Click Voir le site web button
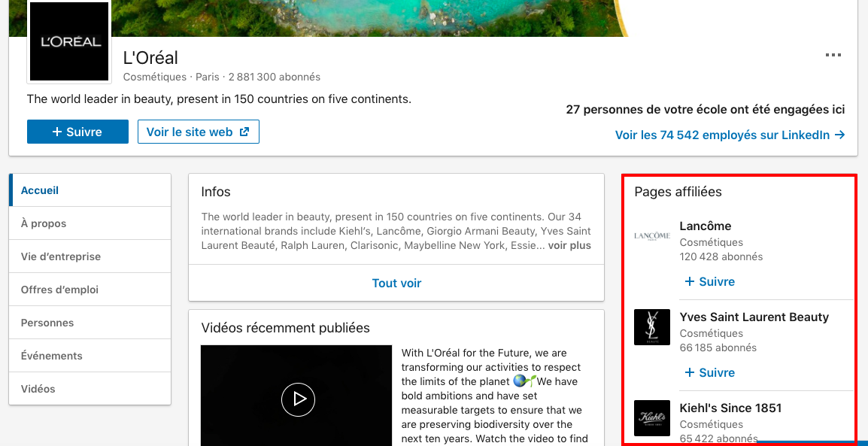Image resolution: width=868 pixels, height=446 pixels. point(198,132)
